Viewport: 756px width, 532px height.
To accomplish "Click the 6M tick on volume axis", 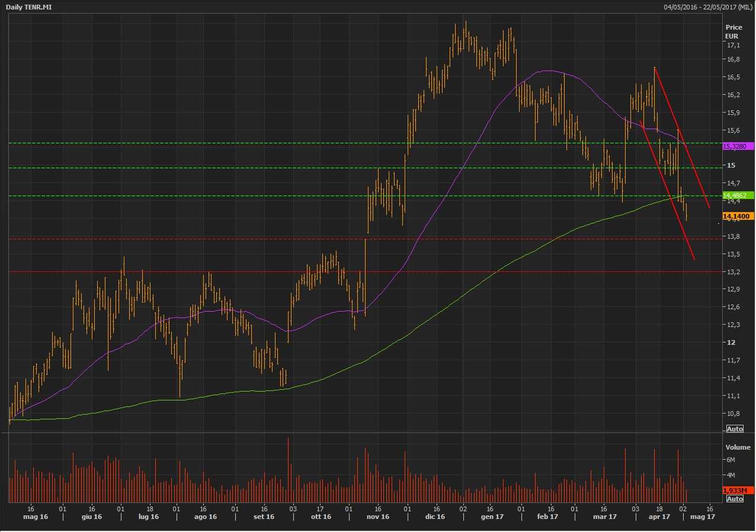I will coord(731,460).
